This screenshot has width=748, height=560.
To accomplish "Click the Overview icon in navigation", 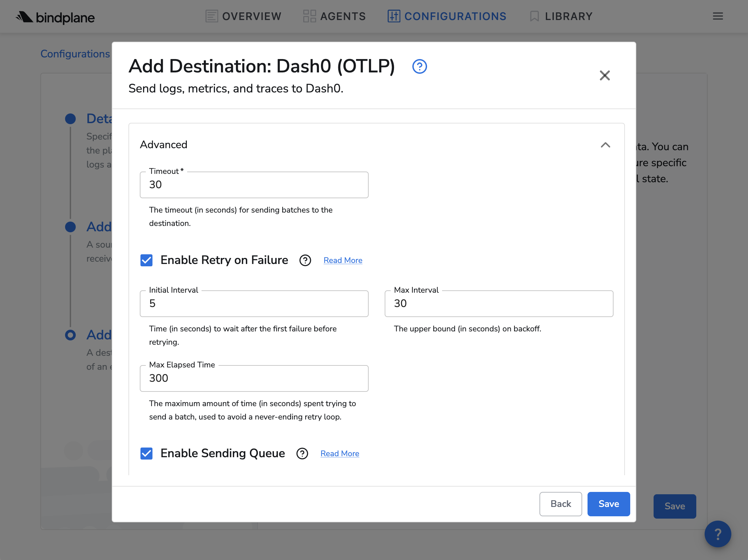I will pyautogui.click(x=212, y=16).
